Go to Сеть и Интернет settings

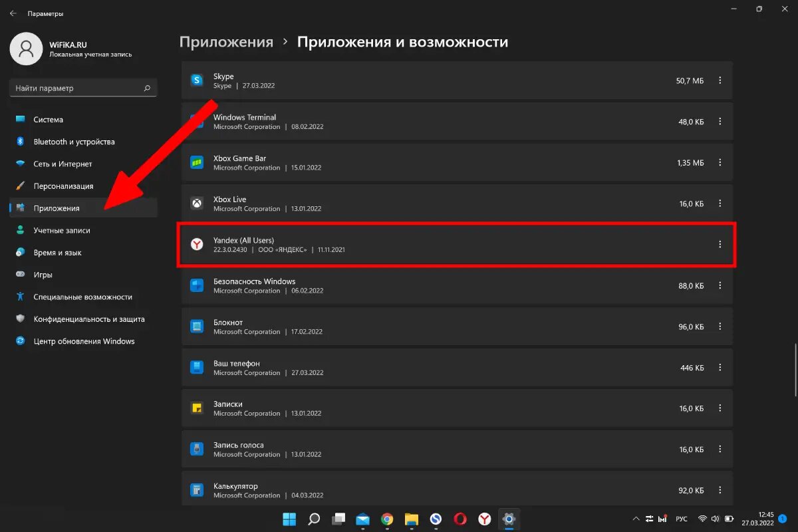[x=83, y=164]
